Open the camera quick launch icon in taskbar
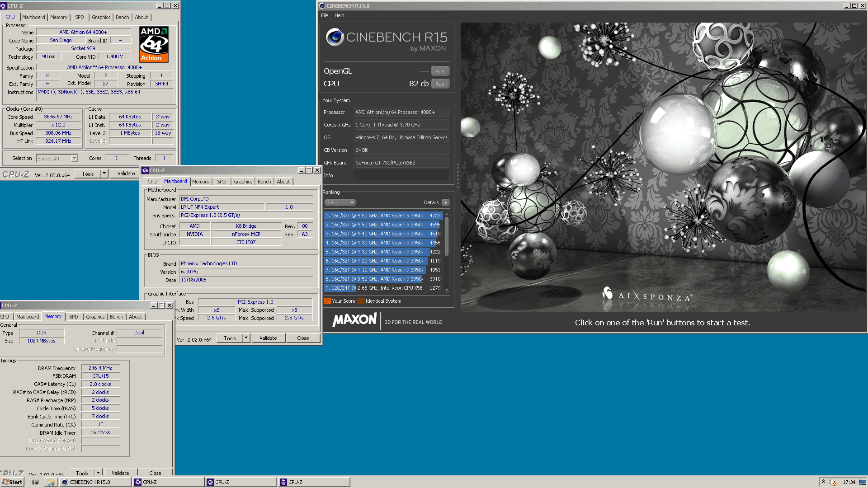This screenshot has width=868, height=488. 36,482
